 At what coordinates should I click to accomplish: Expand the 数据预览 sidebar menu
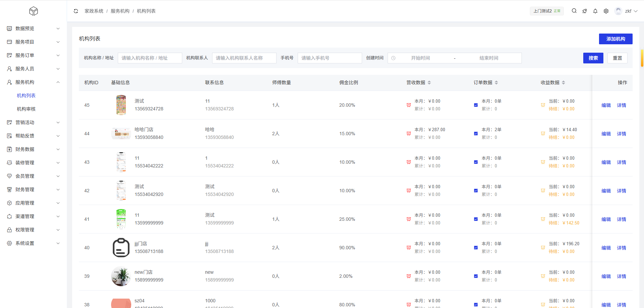(x=33, y=29)
